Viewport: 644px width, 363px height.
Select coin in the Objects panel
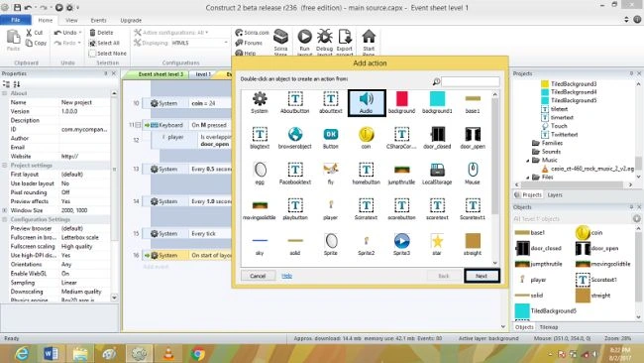coord(589,233)
